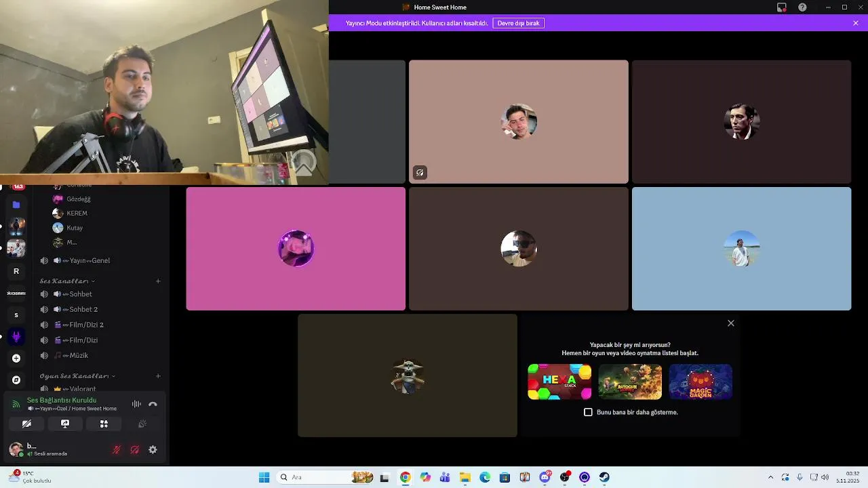Explore discoverable servers icon
Screen dimensions: 868x488
point(16,380)
